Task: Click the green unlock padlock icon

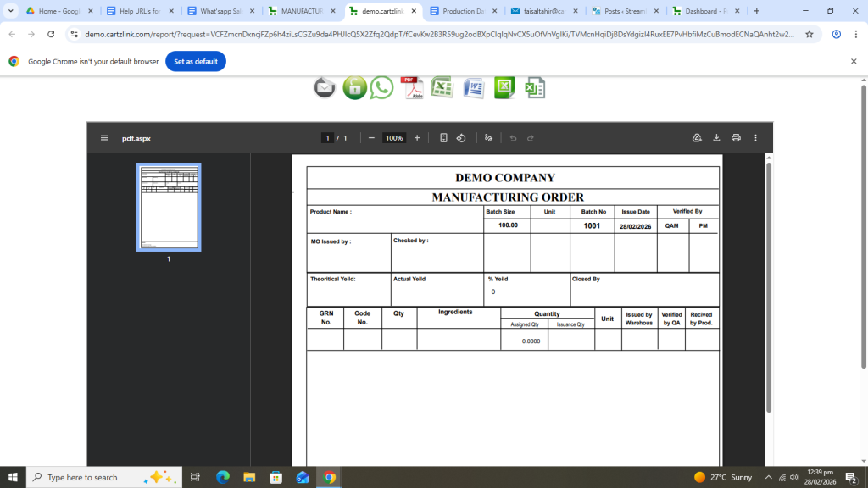Action: 354,87
